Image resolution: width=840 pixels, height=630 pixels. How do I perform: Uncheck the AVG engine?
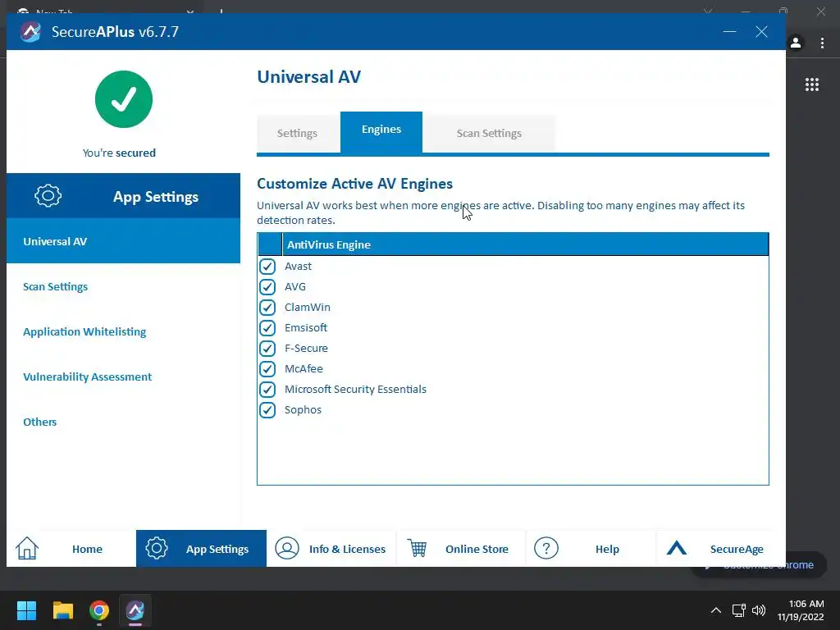point(267,286)
